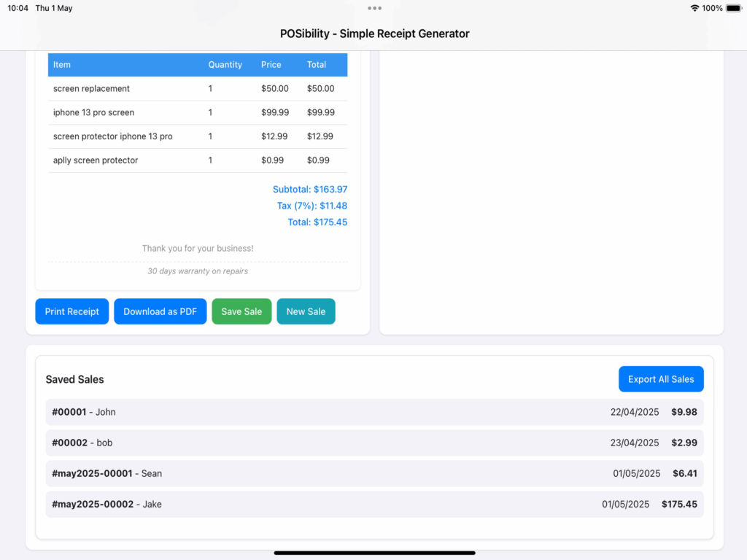Click the 22/04/2025 date on John's sale
The height and width of the screenshot is (560, 747).
(x=635, y=412)
